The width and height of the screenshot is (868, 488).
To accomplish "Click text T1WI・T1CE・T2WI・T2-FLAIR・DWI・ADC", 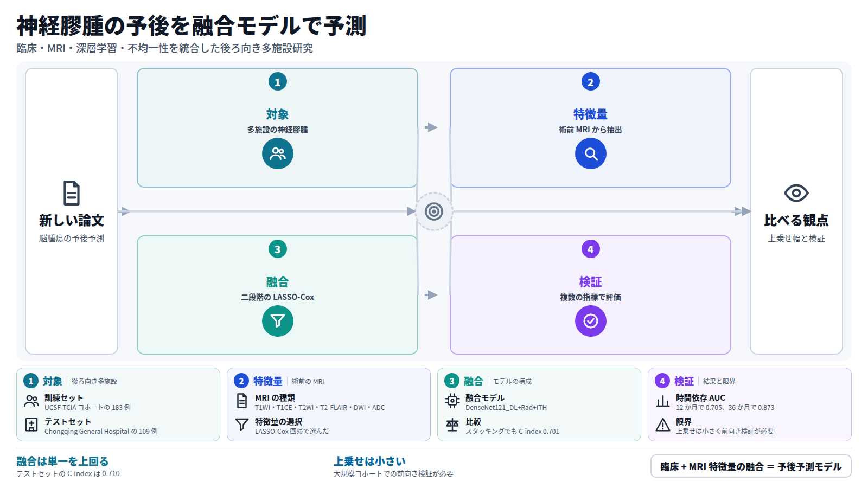I will pyautogui.click(x=320, y=407).
